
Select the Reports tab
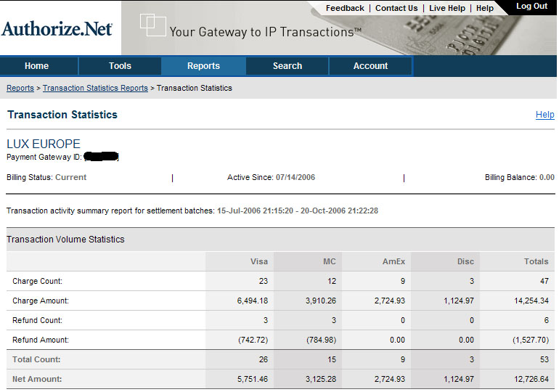click(203, 66)
